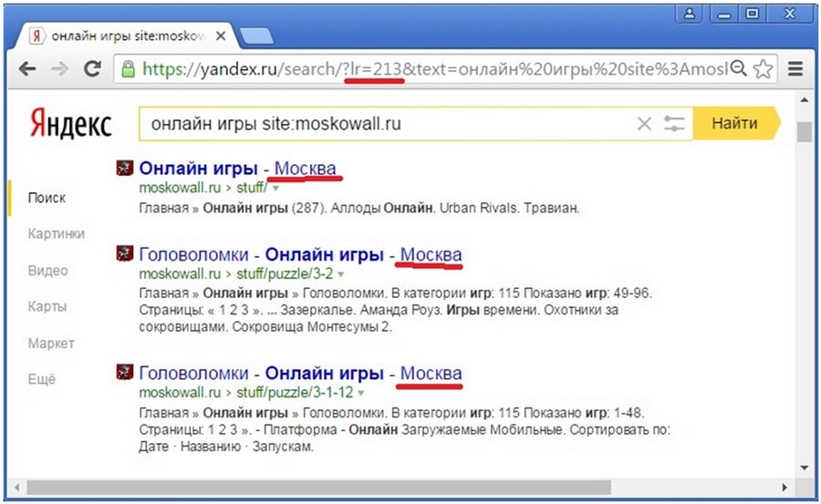
Task: Click the Chrome user profile icon
Action: click(x=690, y=14)
